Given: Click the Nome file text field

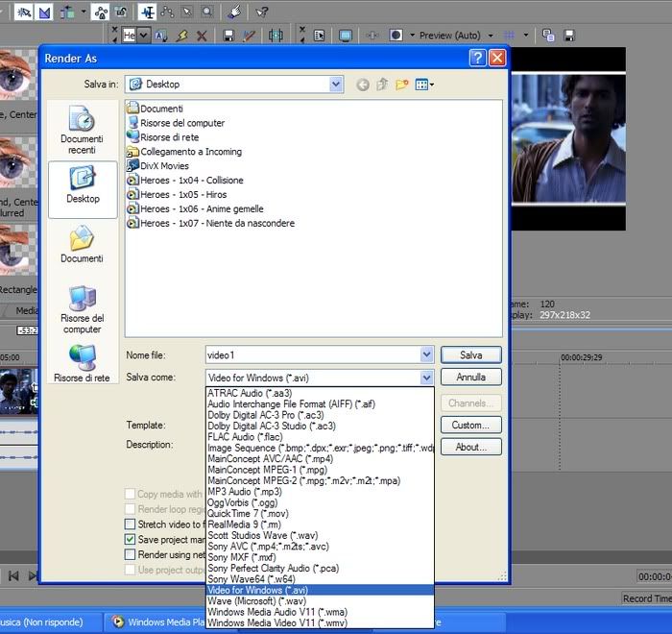Looking at the screenshot, I should 313,354.
